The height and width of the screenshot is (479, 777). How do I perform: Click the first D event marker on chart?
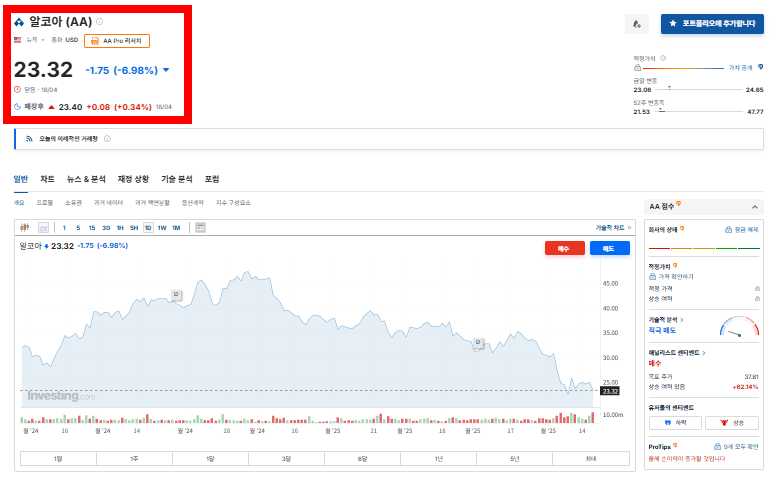pos(176,295)
